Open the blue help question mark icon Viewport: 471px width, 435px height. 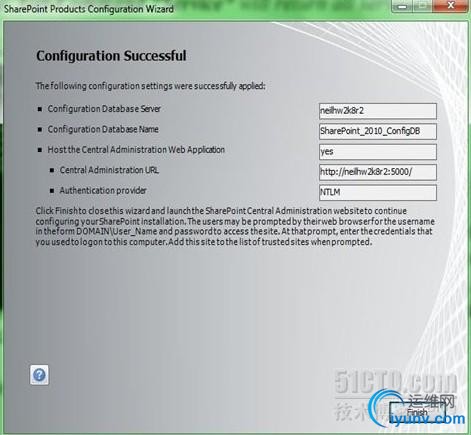click(39, 375)
